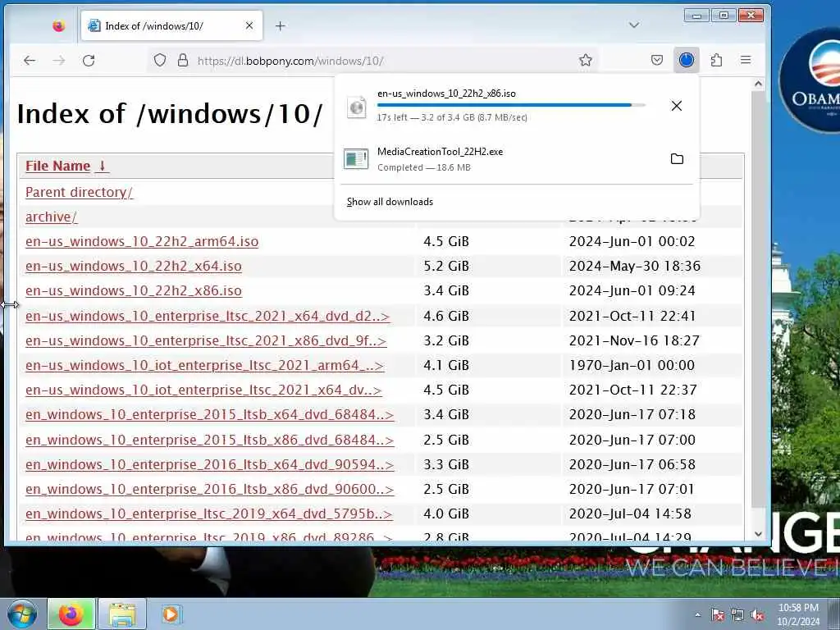The height and width of the screenshot is (630, 840).
Task: Show hidden tray icons arrow
Action: [697, 614]
